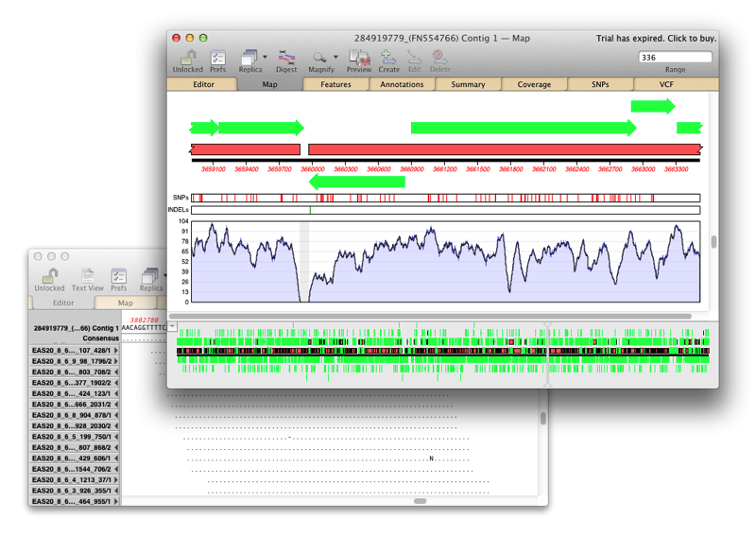Collapse overview with the minus button
Screen dimensions: 756x537
[173, 326]
